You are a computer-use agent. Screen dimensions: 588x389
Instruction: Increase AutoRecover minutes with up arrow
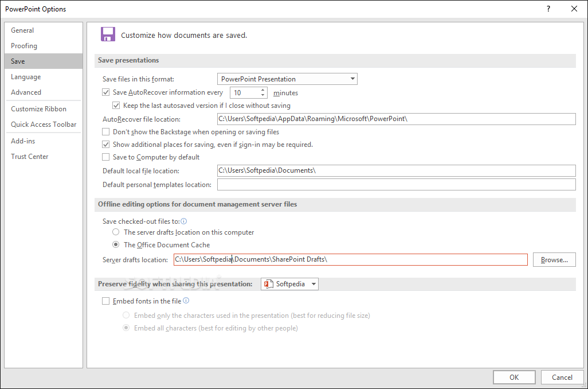[x=263, y=90]
